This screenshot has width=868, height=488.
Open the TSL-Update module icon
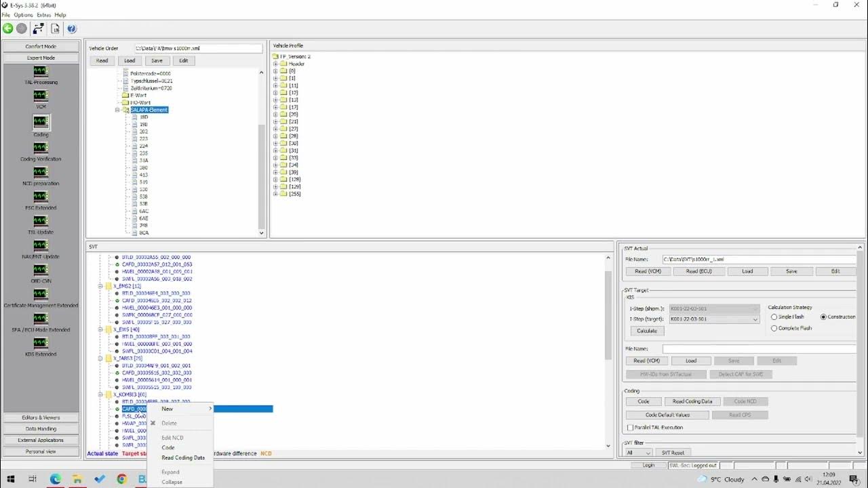[x=41, y=221]
